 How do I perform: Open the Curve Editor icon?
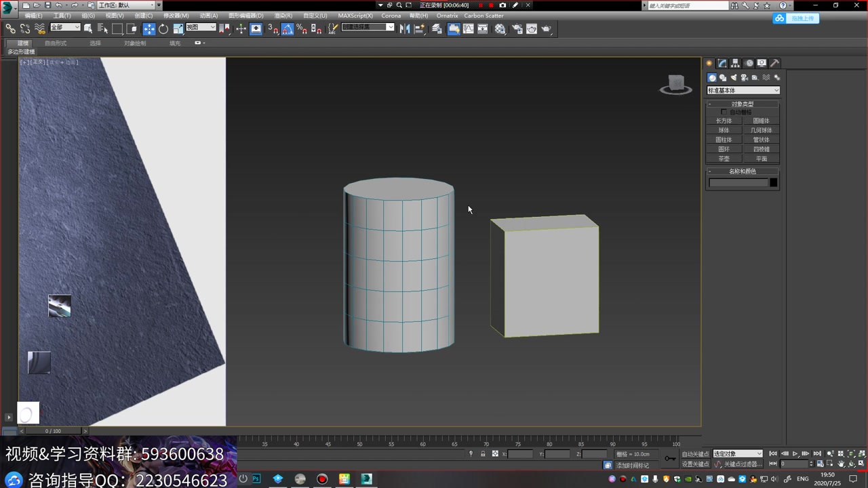(468, 28)
